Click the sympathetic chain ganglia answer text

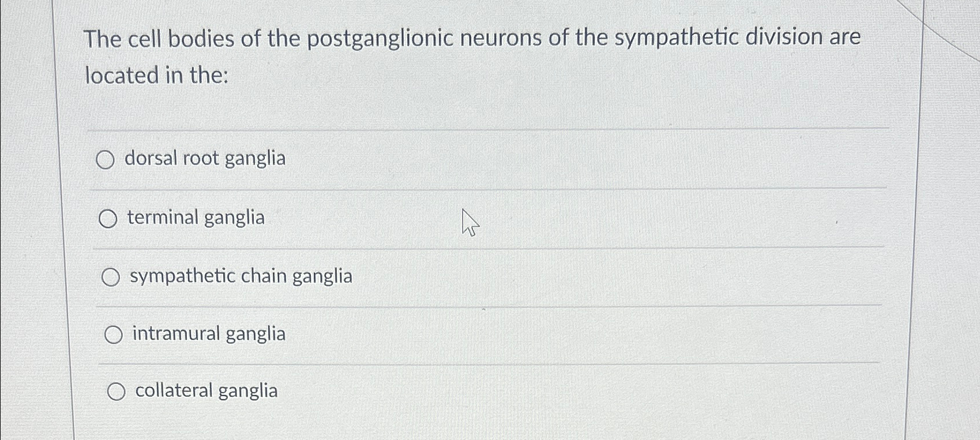pyautogui.click(x=241, y=277)
